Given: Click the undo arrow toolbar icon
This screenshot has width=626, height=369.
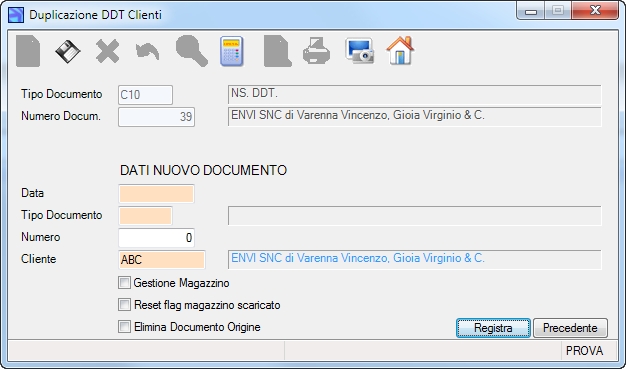Looking at the screenshot, I should click(x=147, y=52).
